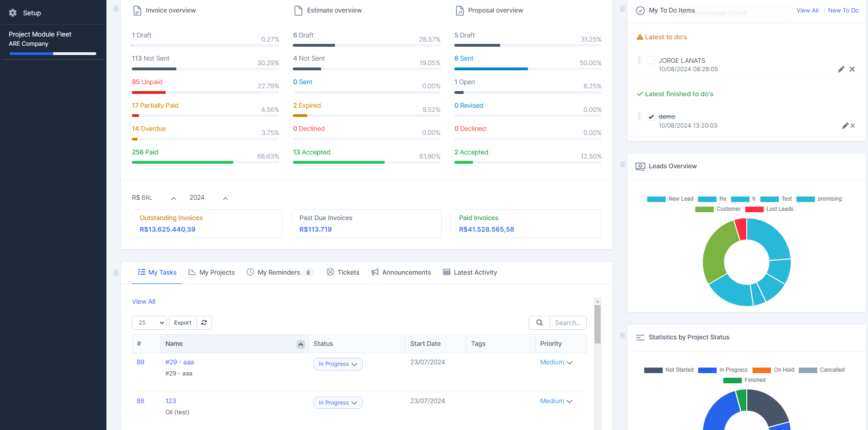
Task: Change status of task #29 - aaa
Action: [338, 364]
